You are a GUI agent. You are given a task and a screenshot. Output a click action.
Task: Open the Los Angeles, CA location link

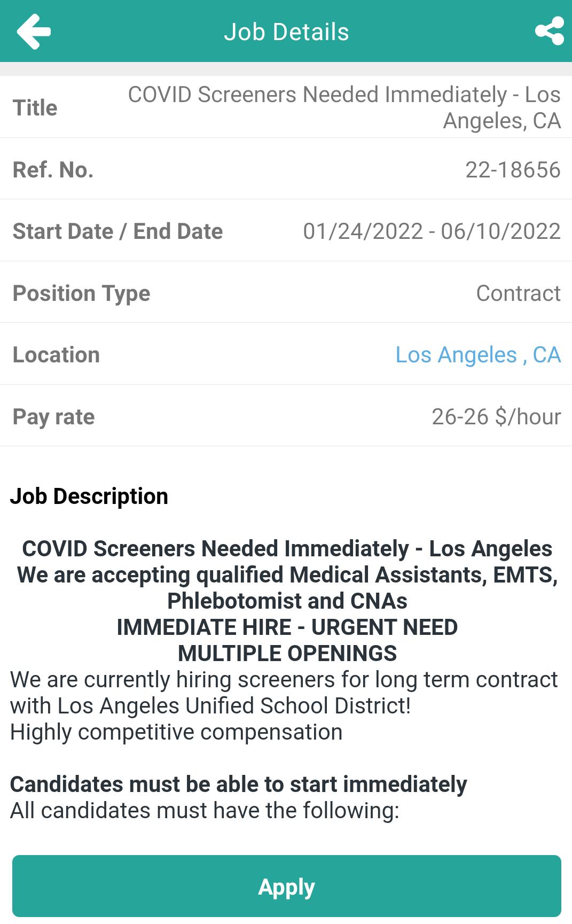[478, 355]
